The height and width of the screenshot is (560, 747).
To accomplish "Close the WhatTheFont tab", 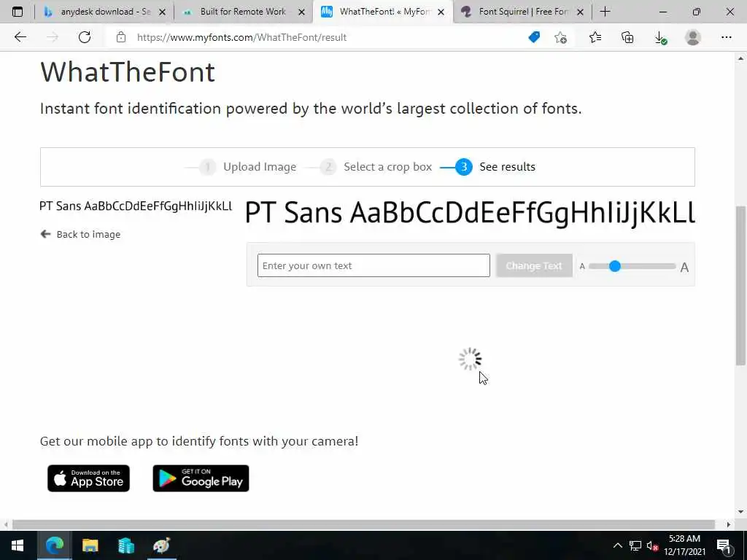I will [441, 12].
